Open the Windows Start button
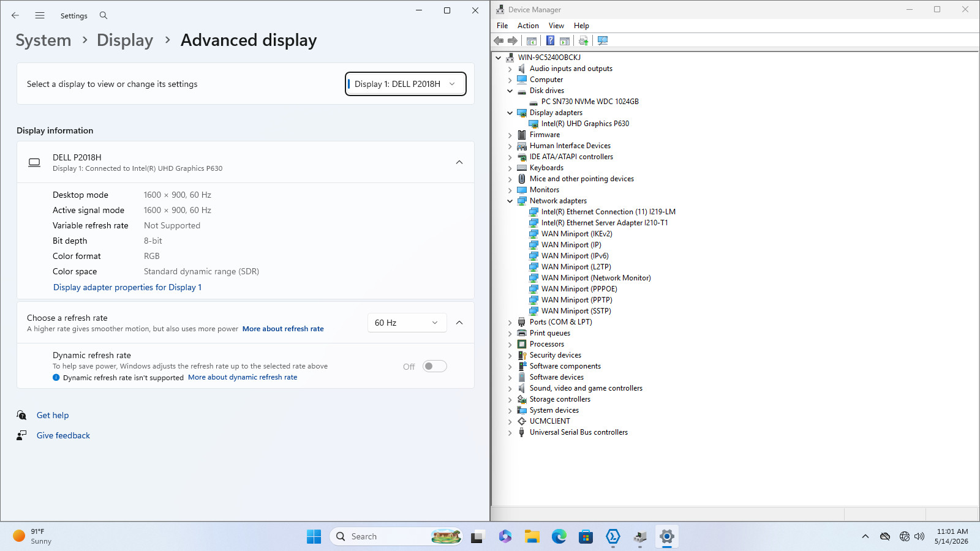Viewport: 980px width, 551px height. pyautogui.click(x=314, y=536)
